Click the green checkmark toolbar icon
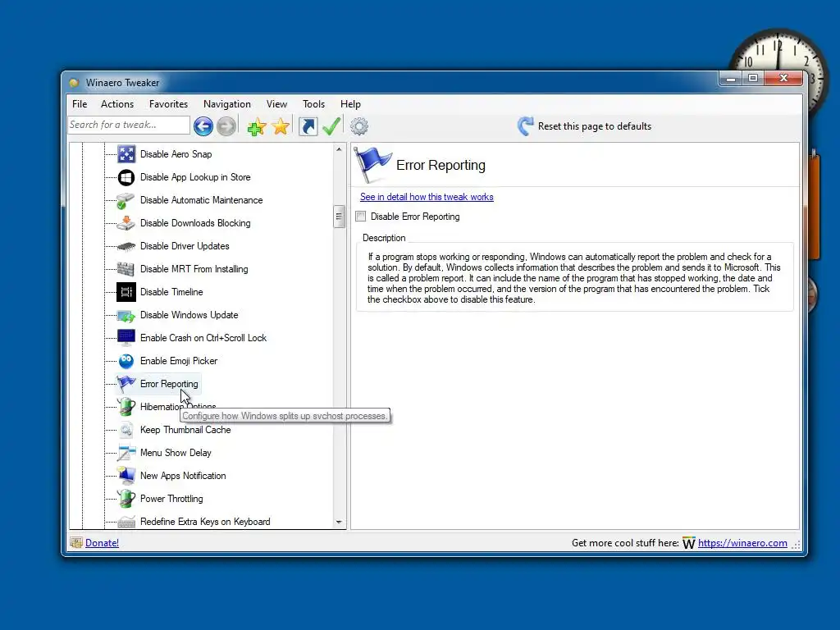Screen dimensions: 840x630 [x=331, y=126]
